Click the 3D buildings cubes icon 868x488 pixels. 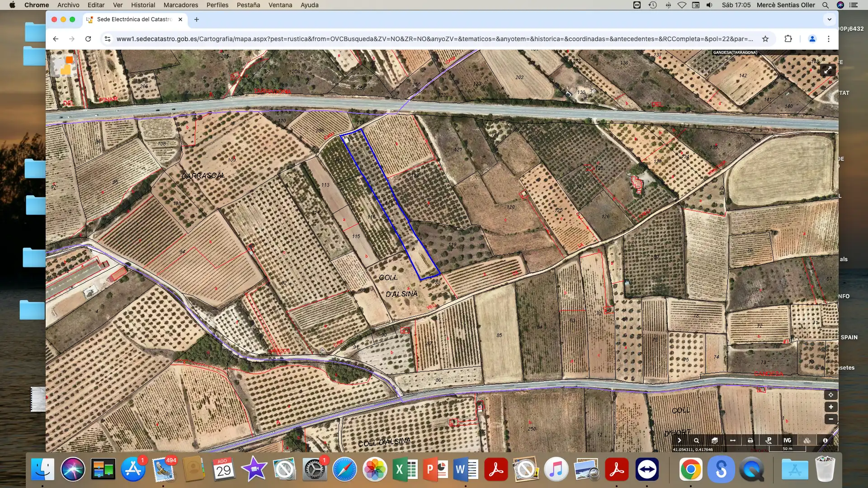pyautogui.click(x=807, y=441)
